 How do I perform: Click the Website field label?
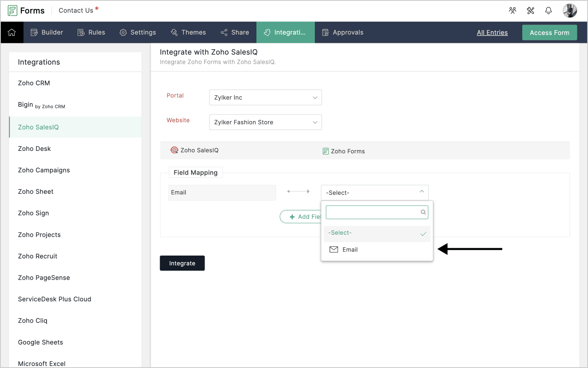(x=178, y=120)
